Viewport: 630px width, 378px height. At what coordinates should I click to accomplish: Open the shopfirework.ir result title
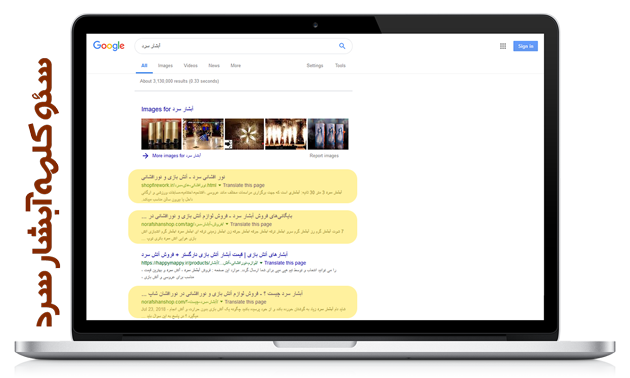(x=183, y=177)
